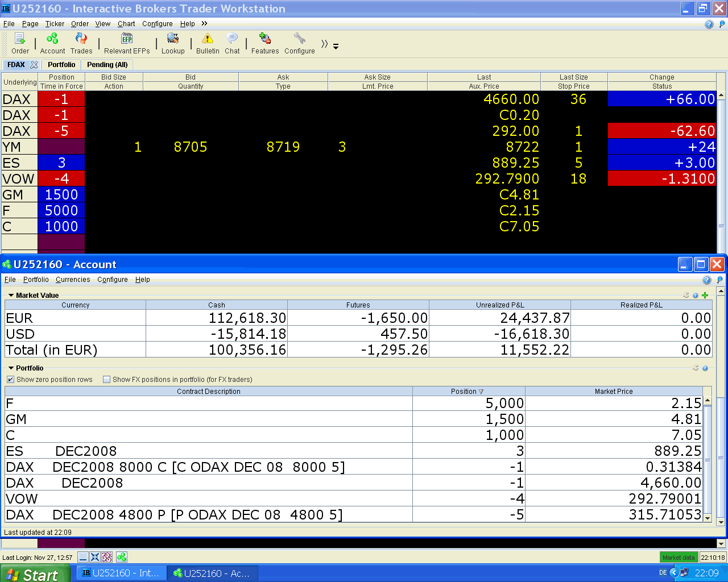Click the blue GM position cell 1500
The height and width of the screenshot is (582, 728).
pos(61,194)
